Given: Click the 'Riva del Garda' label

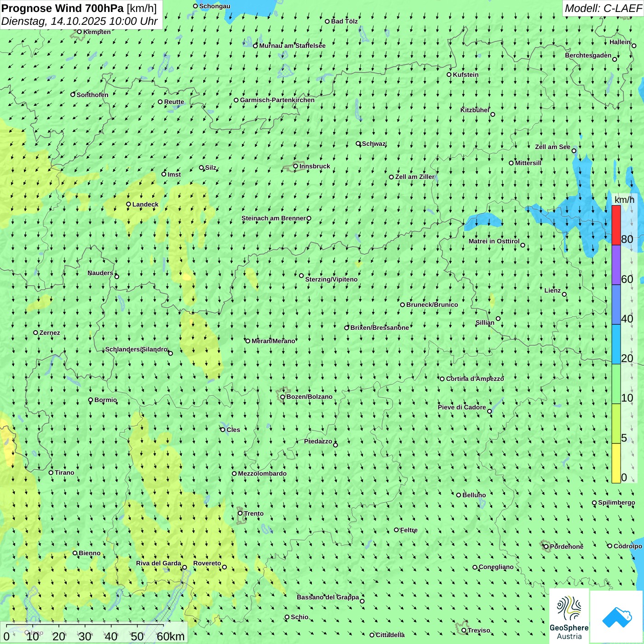Looking at the screenshot, I should coord(159,563).
